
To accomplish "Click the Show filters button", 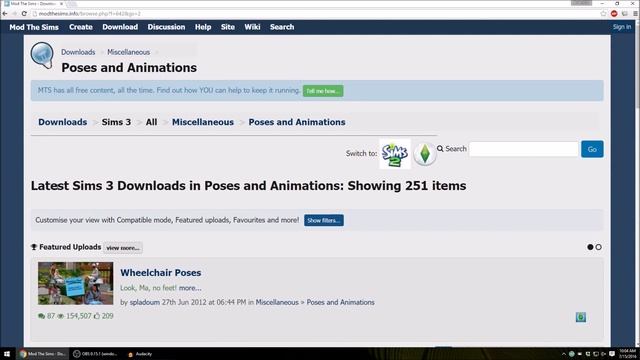I will coord(324,220).
